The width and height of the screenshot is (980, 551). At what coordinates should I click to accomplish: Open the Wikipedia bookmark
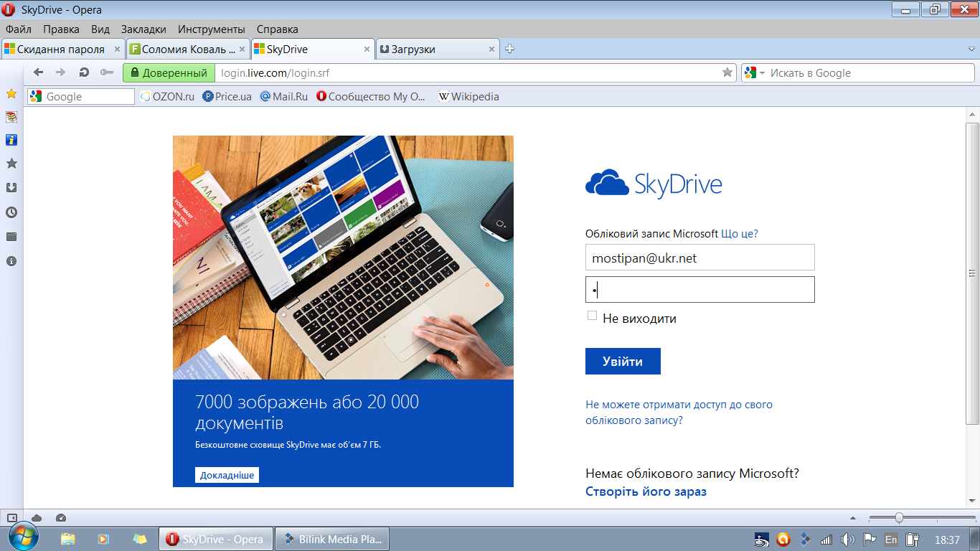click(x=468, y=96)
